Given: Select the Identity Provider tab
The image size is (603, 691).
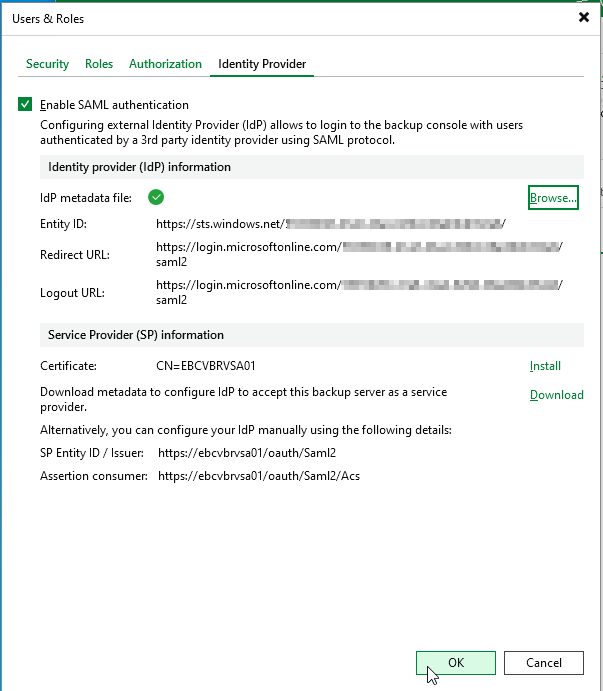Looking at the screenshot, I should coord(262,64).
